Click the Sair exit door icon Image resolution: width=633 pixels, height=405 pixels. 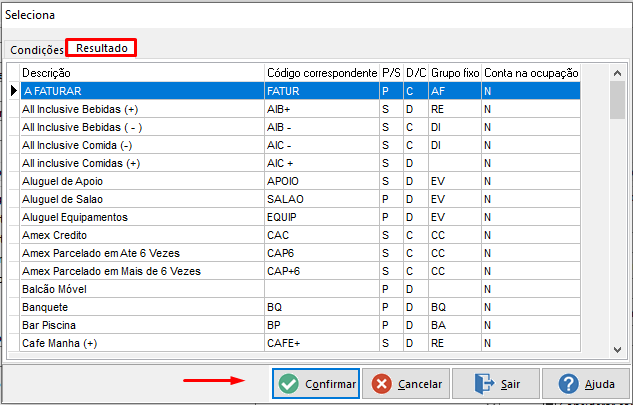484,384
